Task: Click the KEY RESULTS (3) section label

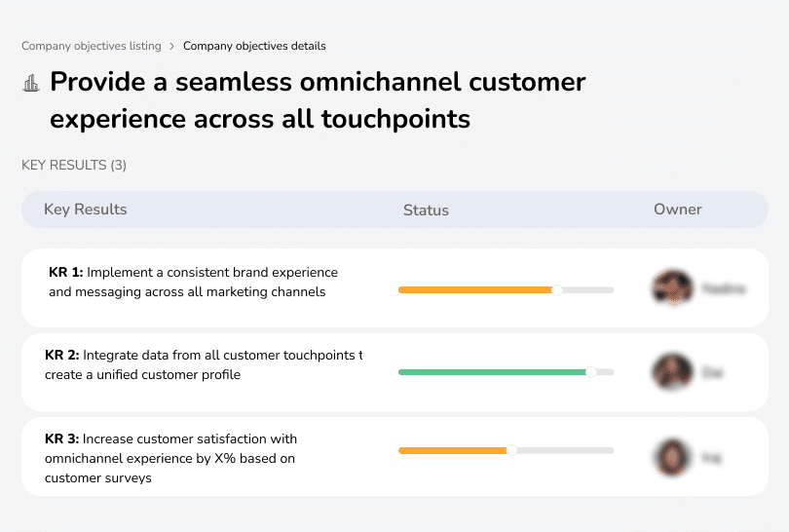Action: [74, 166]
